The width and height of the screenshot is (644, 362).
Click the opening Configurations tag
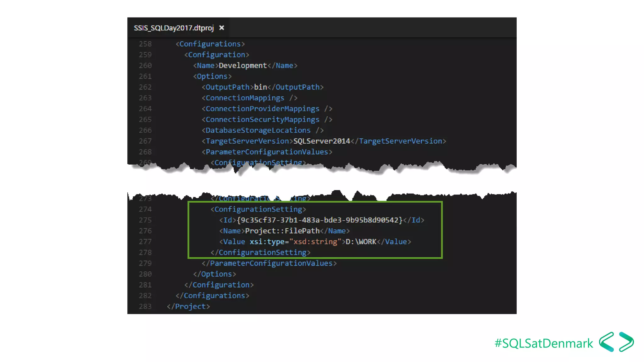point(210,44)
